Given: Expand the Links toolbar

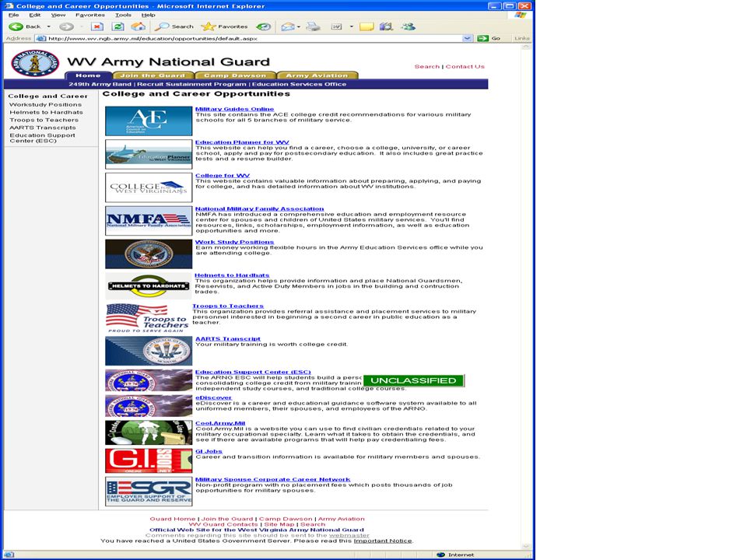Looking at the screenshot, I should tap(521, 38).
